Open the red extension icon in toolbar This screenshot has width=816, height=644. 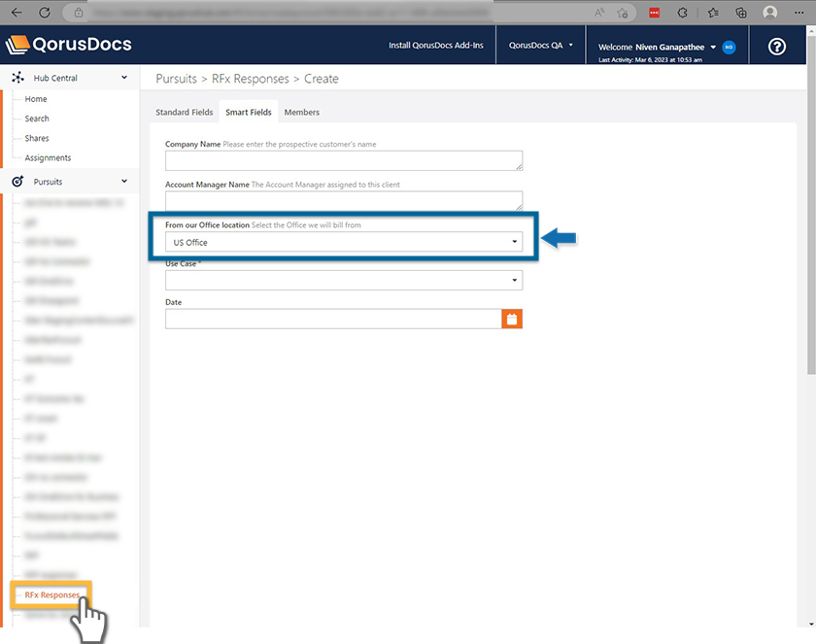pos(654,13)
